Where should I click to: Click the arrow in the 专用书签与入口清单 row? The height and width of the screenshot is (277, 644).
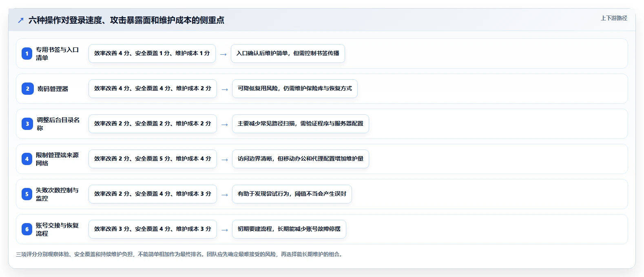point(223,54)
